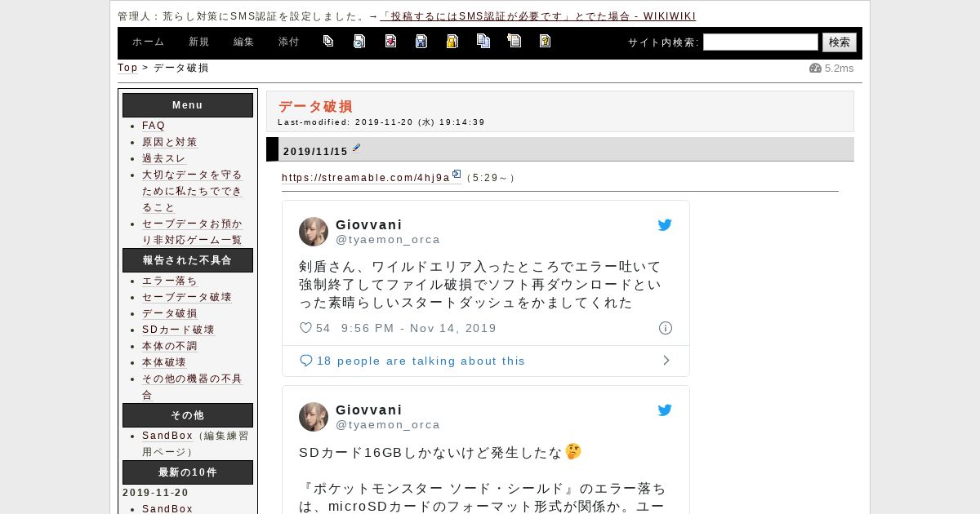Click the site search input field

tap(760, 42)
